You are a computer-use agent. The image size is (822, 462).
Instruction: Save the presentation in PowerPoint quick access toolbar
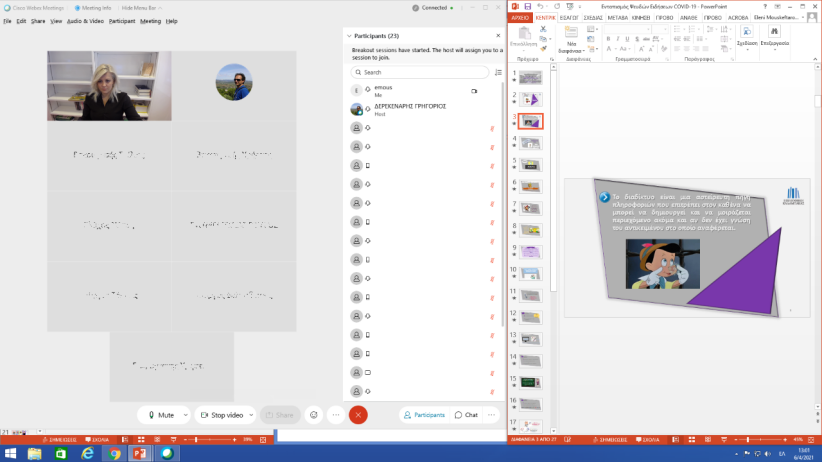pyautogui.click(x=528, y=7)
